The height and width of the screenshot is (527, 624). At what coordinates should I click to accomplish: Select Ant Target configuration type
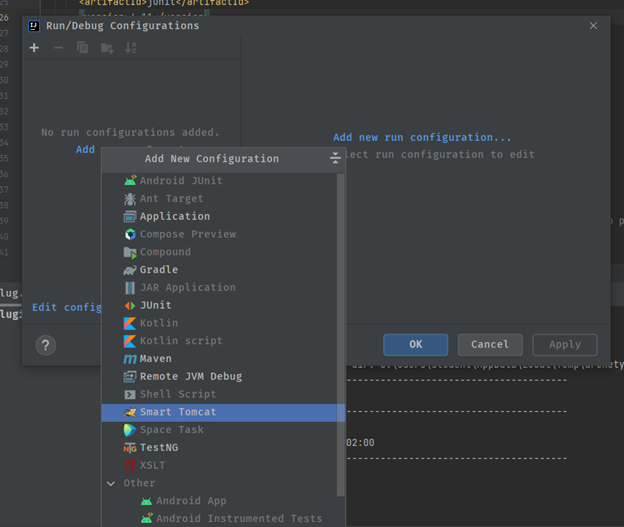(223, 199)
